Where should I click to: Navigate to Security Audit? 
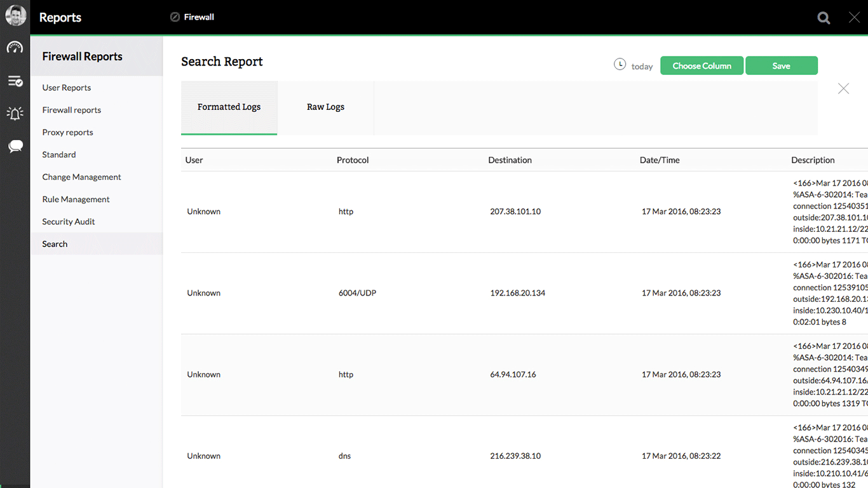[69, 222]
